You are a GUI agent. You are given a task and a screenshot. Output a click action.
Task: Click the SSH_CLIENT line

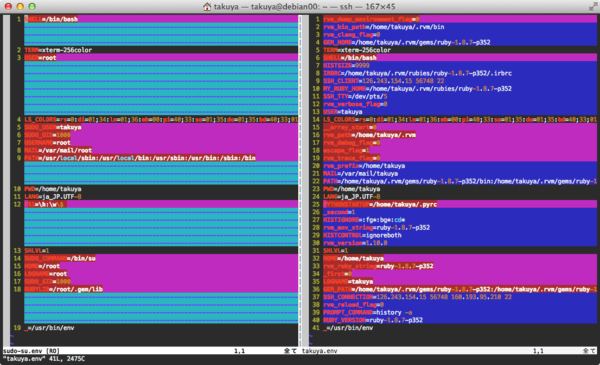pyautogui.click(x=384, y=81)
